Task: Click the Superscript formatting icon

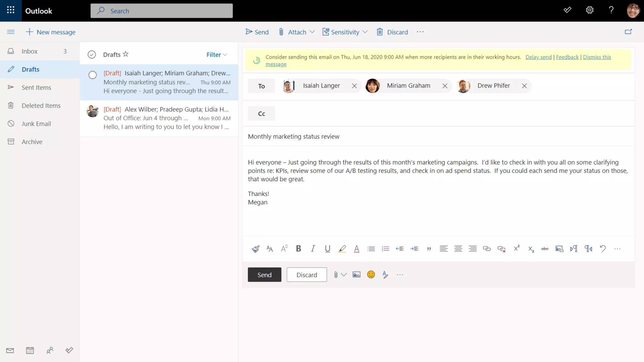Action: tap(516, 248)
